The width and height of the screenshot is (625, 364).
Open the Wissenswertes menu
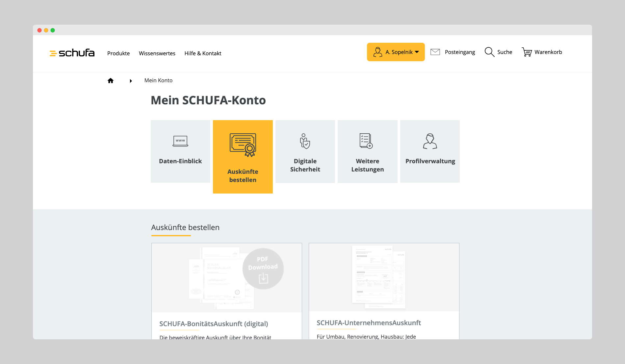[x=157, y=53]
